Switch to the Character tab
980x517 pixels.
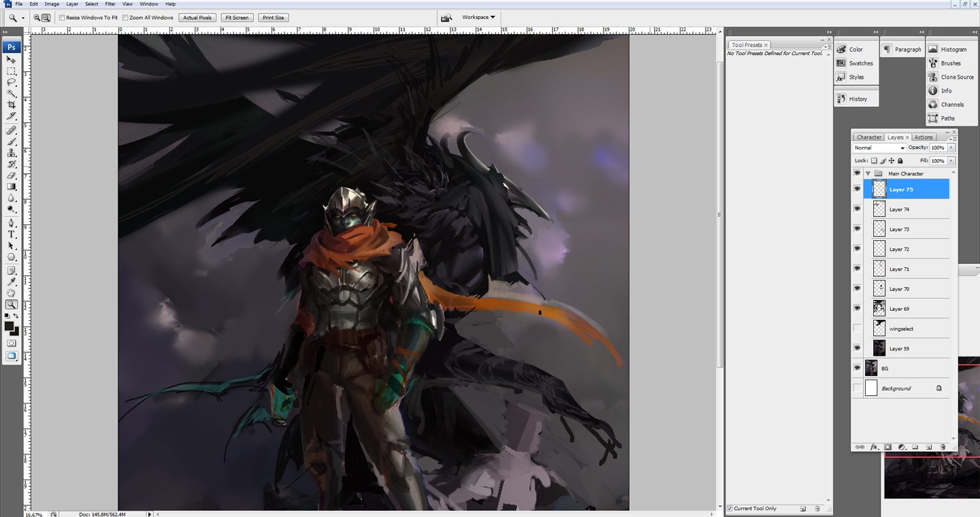[x=868, y=137]
